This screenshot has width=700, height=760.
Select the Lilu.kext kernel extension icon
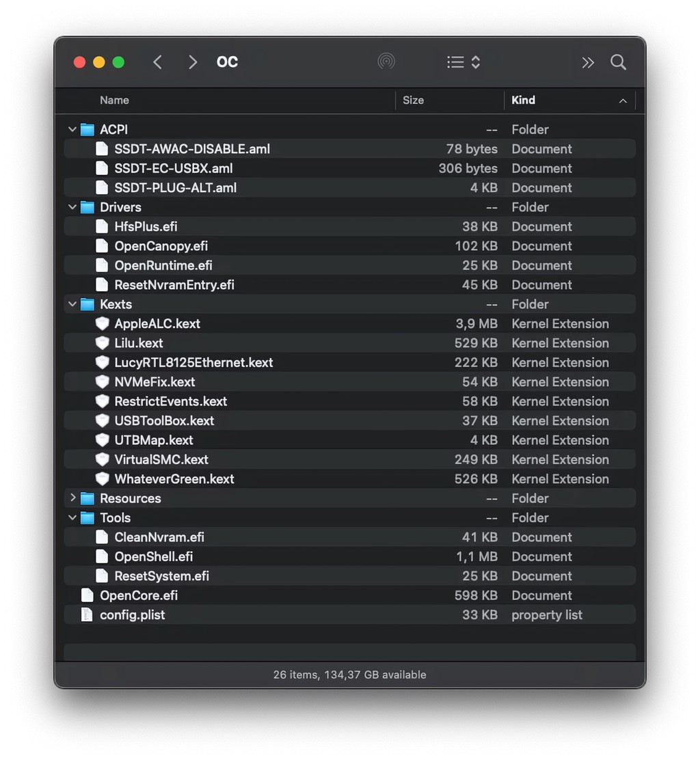coord(102,343)
